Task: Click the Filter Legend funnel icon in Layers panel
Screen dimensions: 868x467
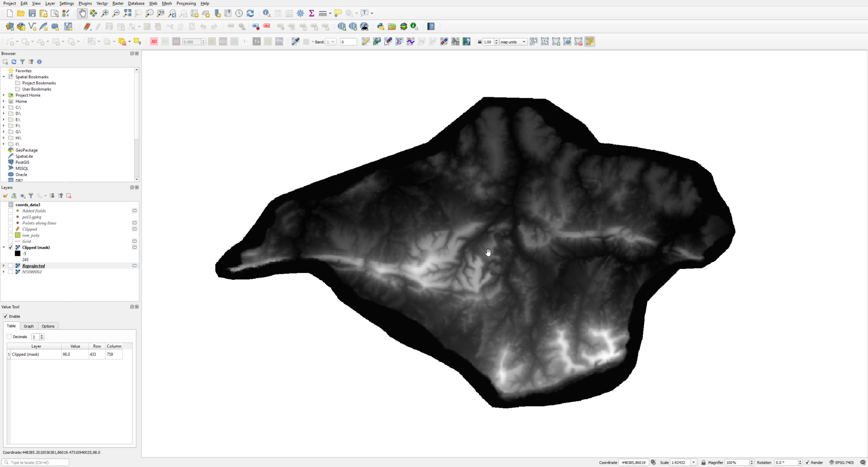Action: [31, 196]
